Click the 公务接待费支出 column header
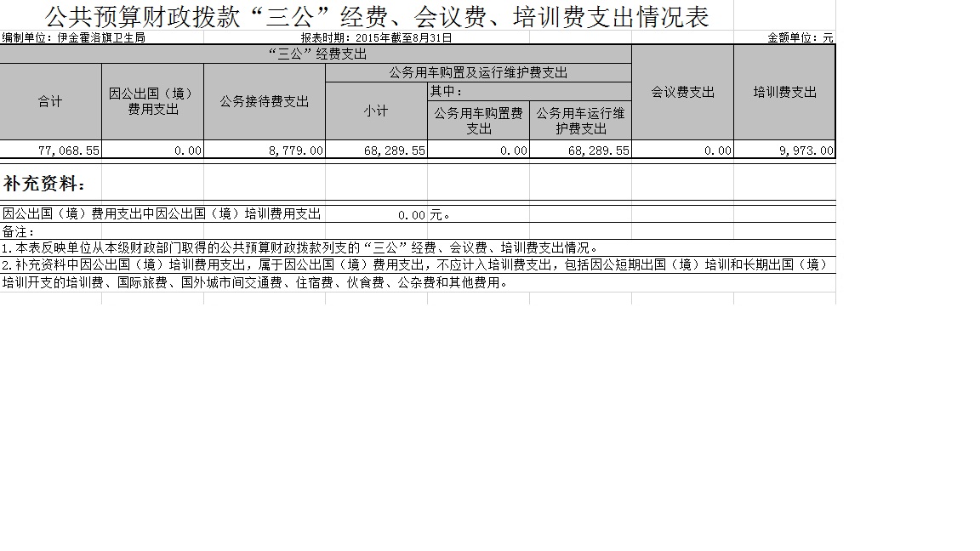The image size is (980, 551). click(265, 101)
